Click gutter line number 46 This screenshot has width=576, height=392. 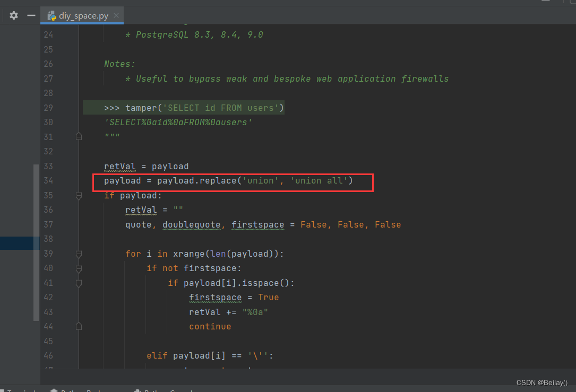pos(48,355)
